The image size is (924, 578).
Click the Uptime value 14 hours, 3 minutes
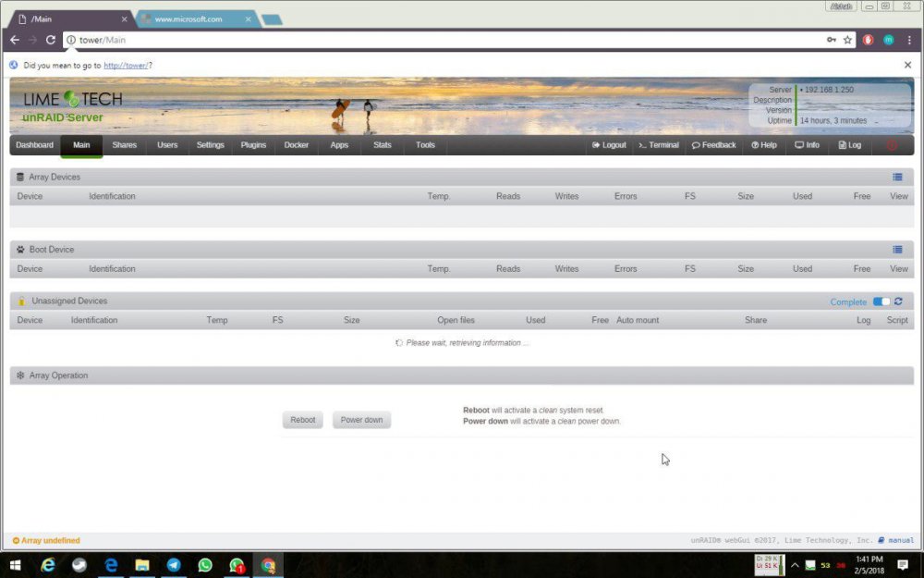833,120
